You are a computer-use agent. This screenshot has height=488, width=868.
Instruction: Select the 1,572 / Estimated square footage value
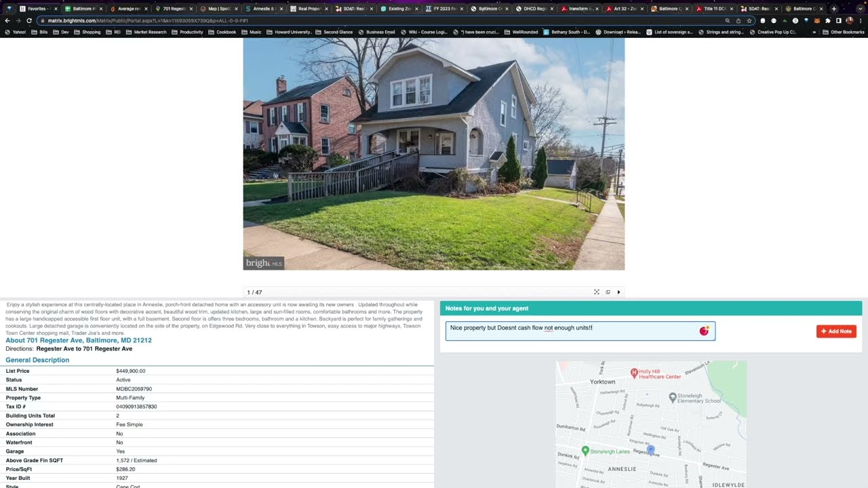136,460
